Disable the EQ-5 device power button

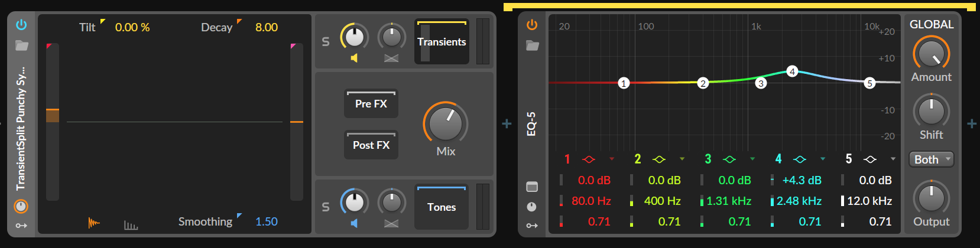[x=532, y=25]
